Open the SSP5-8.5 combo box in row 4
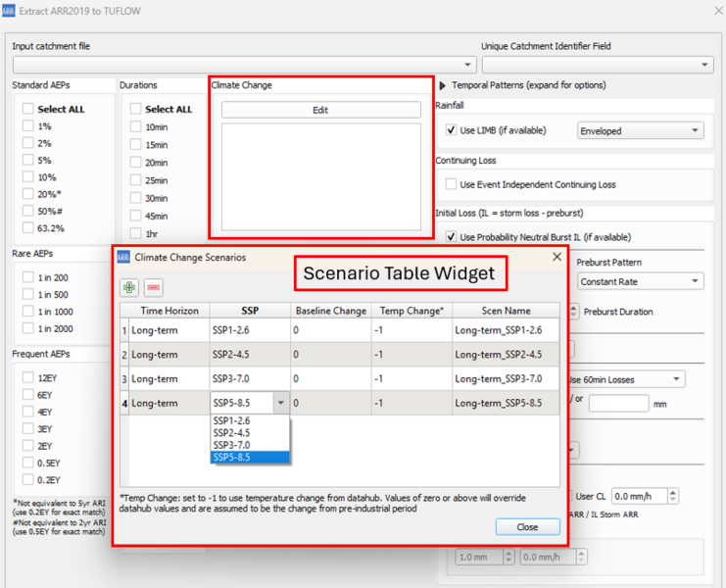This screenshot has height=588, width=726. coord(281,402)
